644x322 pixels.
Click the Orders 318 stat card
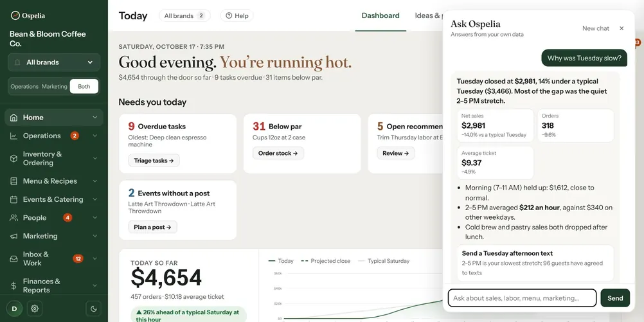[575, 125]
